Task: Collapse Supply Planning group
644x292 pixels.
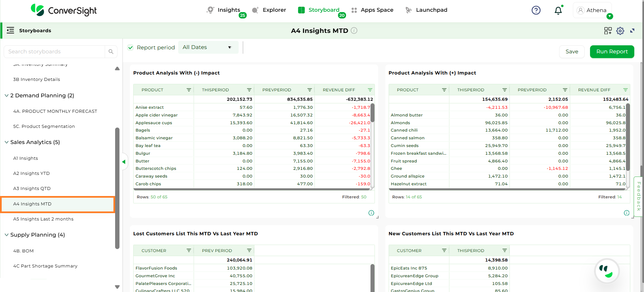Action: click(6, 235)
